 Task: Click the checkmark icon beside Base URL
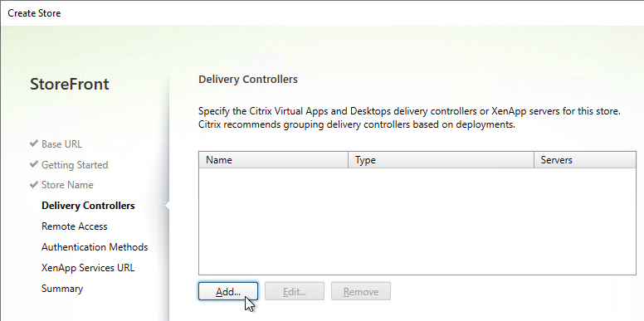(x=34, y=143)
